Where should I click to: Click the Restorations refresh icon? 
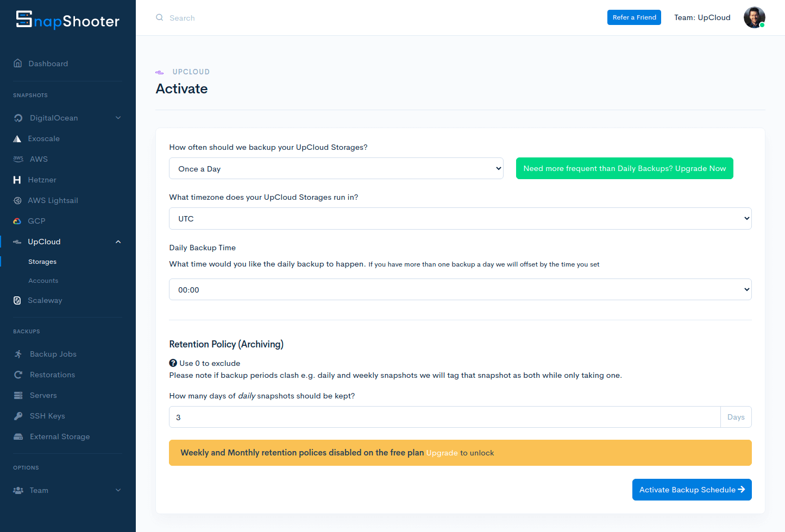pyautogui.click(x=18, y=375)
